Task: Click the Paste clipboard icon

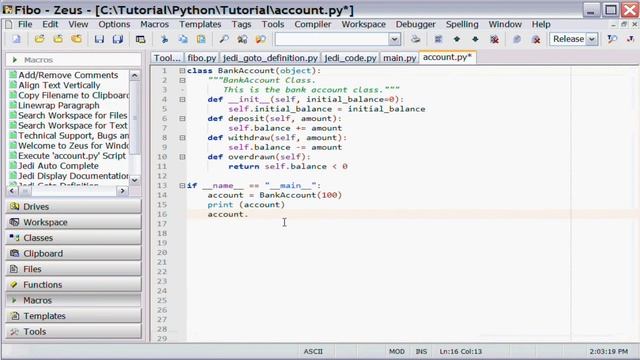Action: 201,39
